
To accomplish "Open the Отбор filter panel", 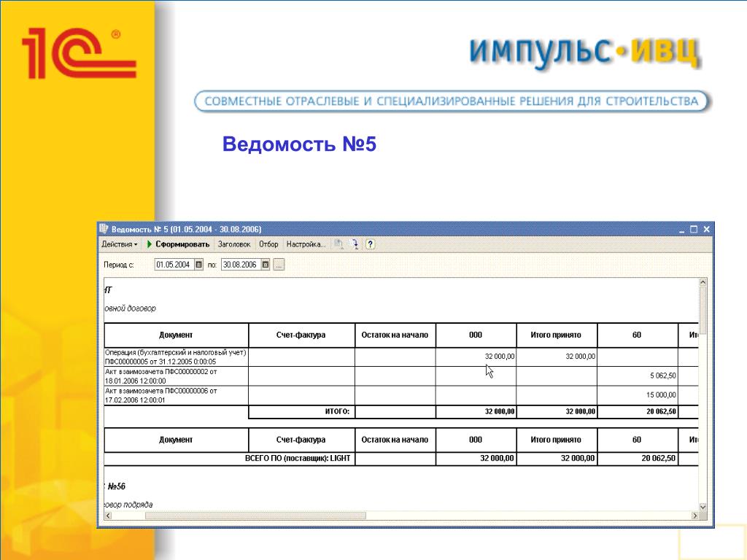I will point(268,244).
